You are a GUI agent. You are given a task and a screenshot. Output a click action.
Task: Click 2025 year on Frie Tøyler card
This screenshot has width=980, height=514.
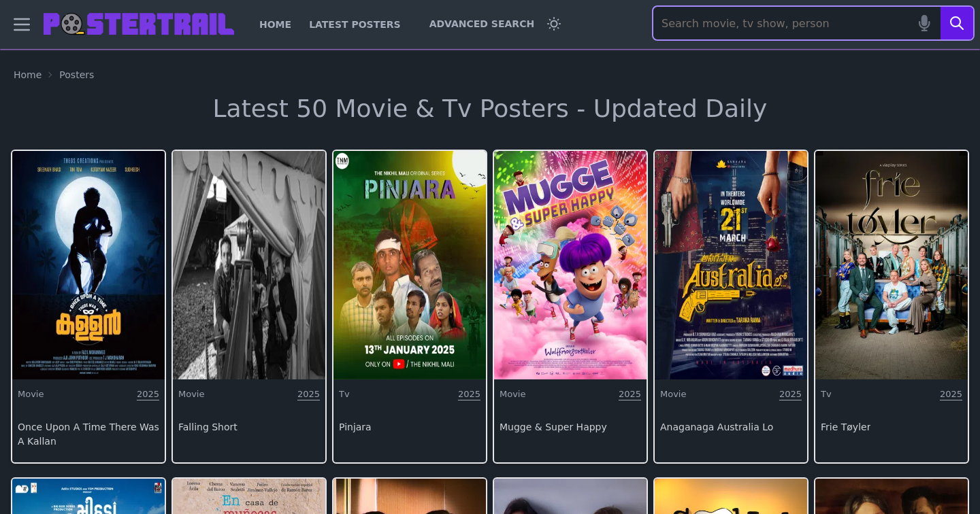[x=951, y=394]
